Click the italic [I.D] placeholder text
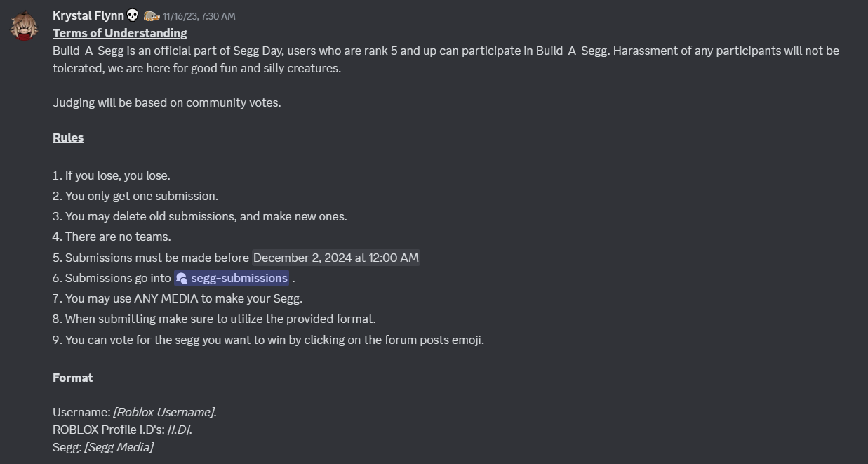This screenshot has width=868, height=464. 180,430
